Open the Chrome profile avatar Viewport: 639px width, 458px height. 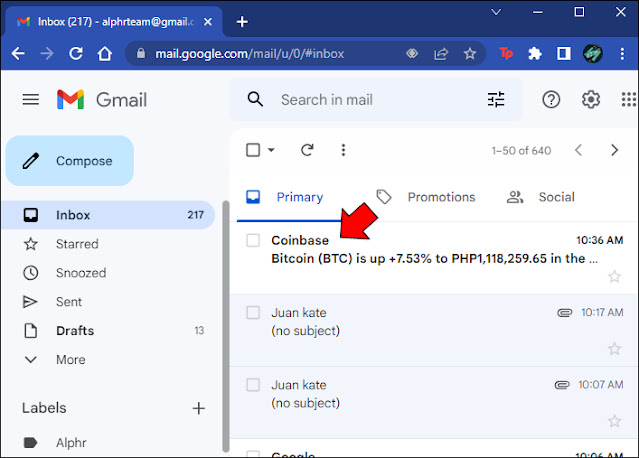tap(593, 53)
